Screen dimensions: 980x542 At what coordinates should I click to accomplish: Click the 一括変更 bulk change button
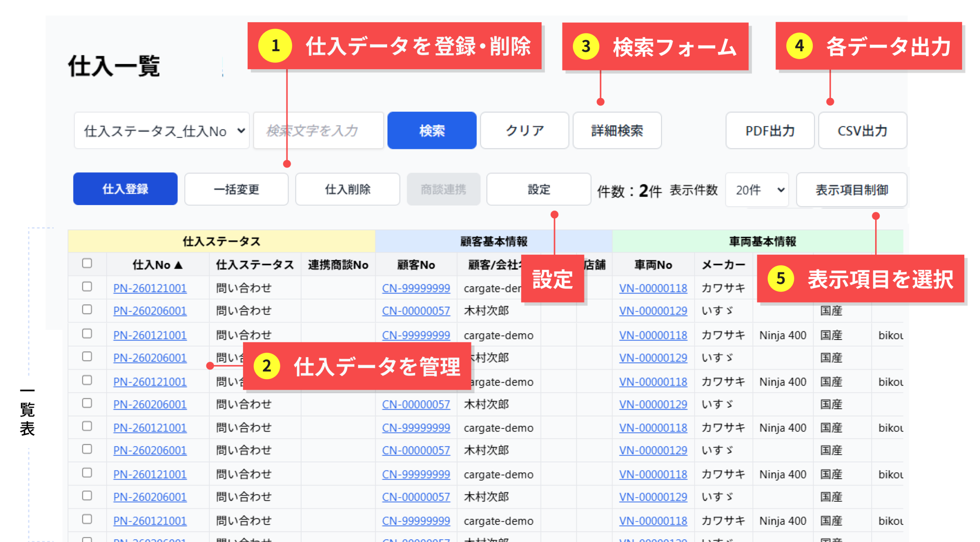pyautogui.click(x=236, y=189)
